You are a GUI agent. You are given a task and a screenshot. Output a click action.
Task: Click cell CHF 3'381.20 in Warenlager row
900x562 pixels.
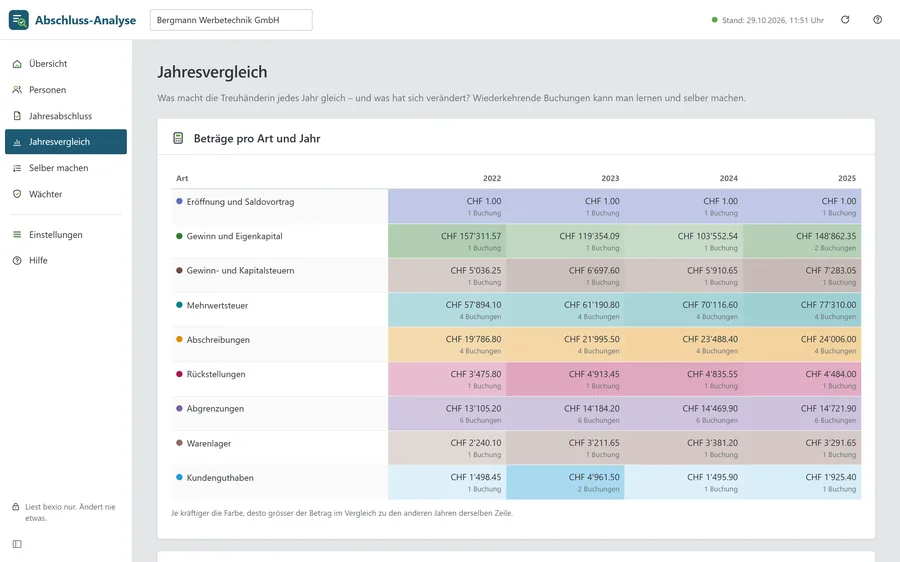click(684, 448)
